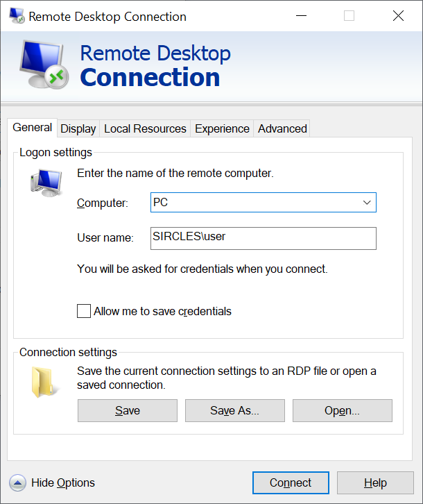This screenshot has height=504, width=423.
Task: Click the 'Computer:' label
Action: pos(103,203)
